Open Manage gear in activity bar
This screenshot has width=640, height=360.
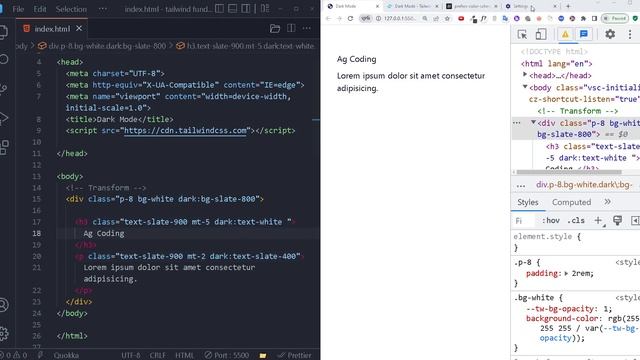click(4, 334)
